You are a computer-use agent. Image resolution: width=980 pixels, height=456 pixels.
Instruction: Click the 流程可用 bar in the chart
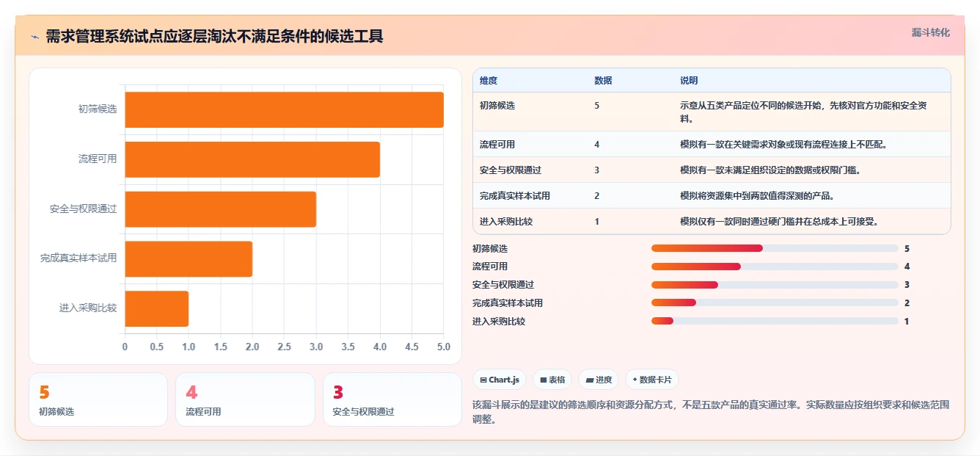pyautogui.click(x=252, y=159)
